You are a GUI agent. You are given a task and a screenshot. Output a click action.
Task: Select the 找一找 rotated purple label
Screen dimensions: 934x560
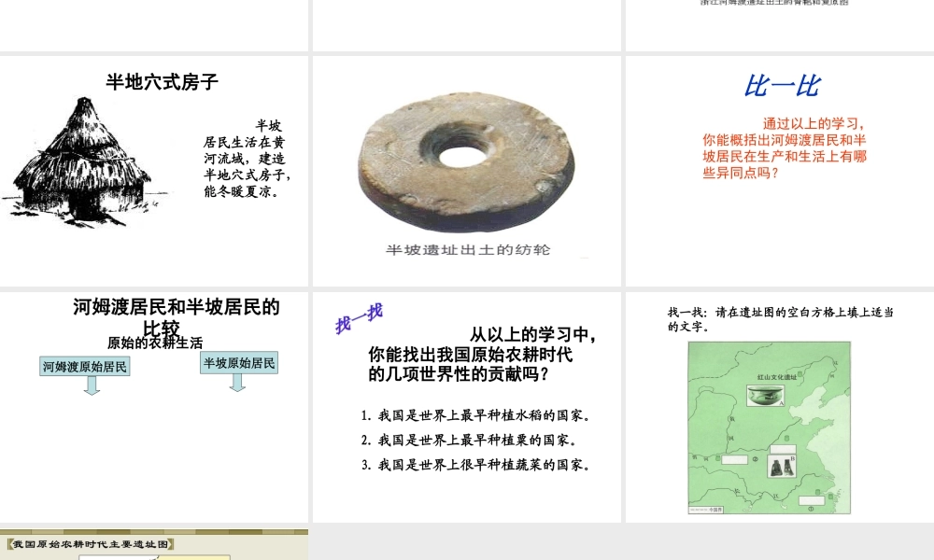pyautogui.click(x=359, y=318)
